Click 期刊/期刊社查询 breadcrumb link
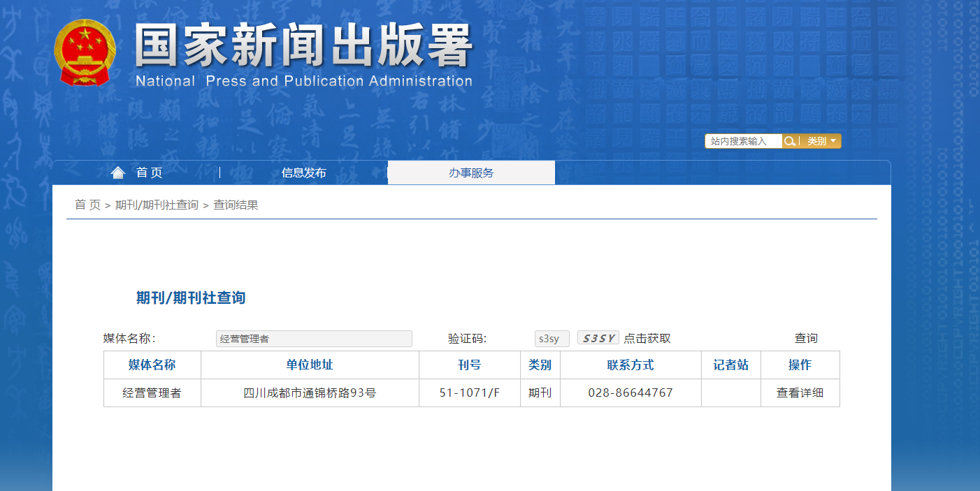 pos(157,205)
